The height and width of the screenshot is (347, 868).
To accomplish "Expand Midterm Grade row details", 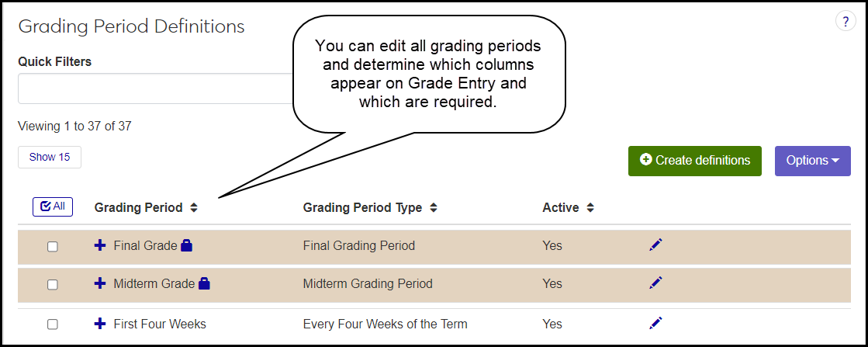I will tap(100, 284).
